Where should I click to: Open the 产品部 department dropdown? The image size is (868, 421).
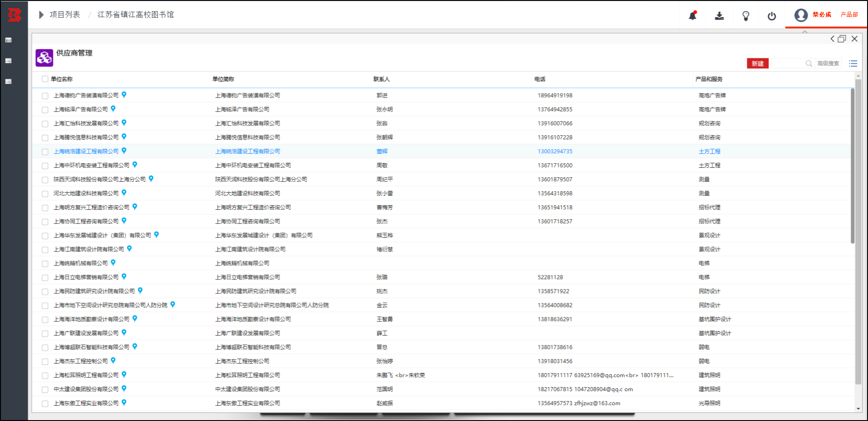(x=849, y=15)
